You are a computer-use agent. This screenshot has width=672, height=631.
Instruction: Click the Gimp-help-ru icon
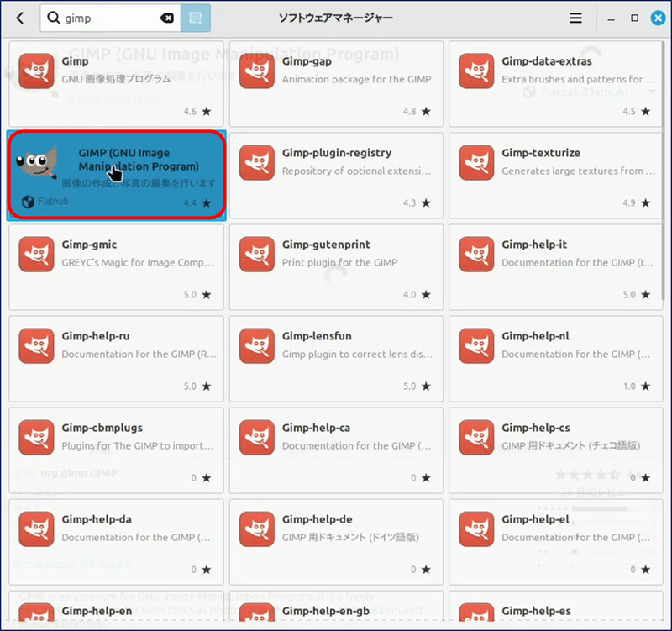click(36, 346)
